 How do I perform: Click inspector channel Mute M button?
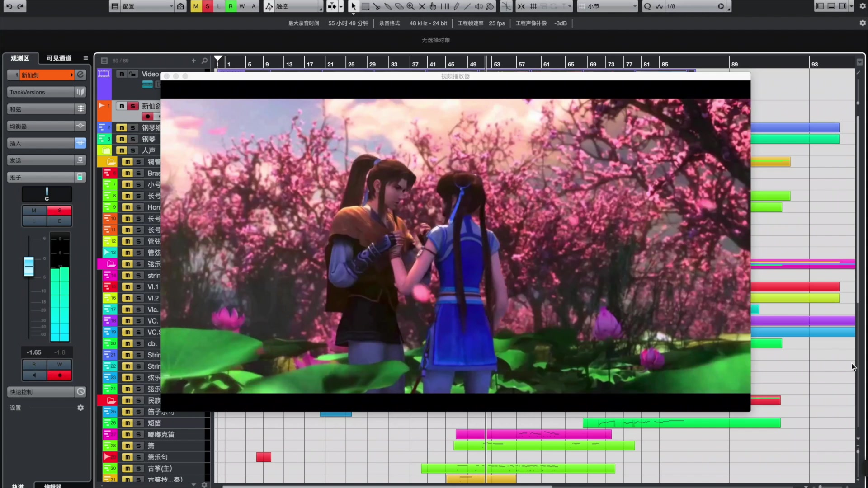(x=34, y=211)
